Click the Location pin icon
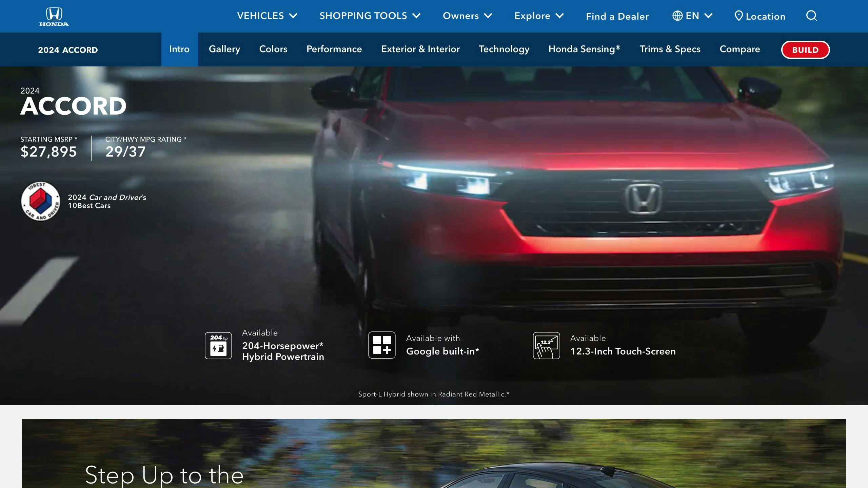 pos(738,16)
